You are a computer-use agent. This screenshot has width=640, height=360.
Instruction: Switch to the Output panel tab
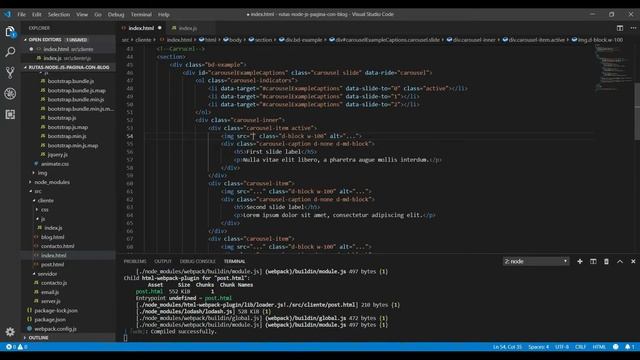(163, 261)
